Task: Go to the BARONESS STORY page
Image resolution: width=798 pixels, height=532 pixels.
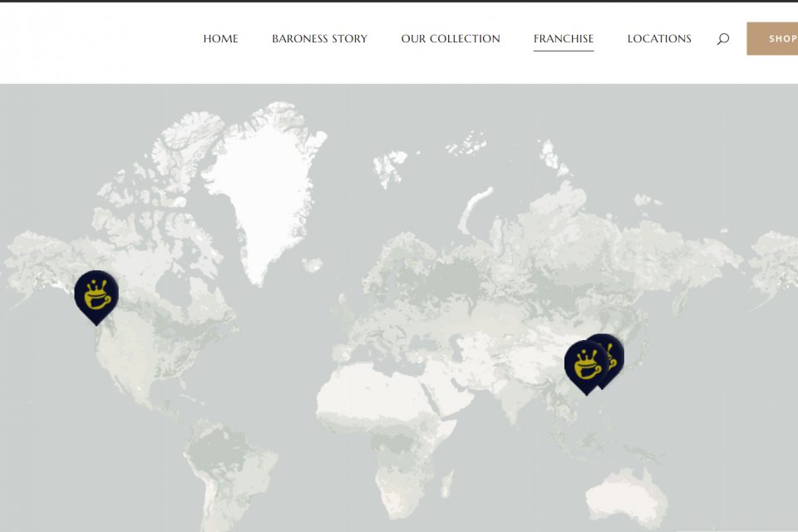Action: pyautogui.click(x=319, y=39)
